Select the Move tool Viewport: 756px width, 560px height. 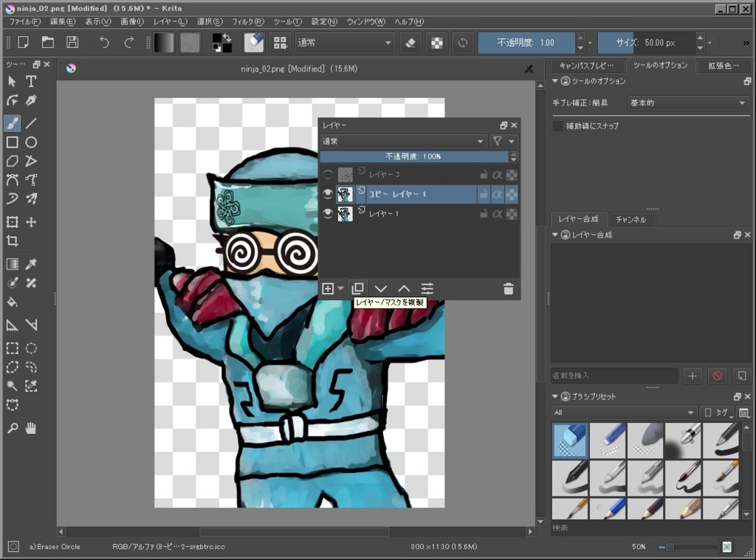tap(31, 221)
